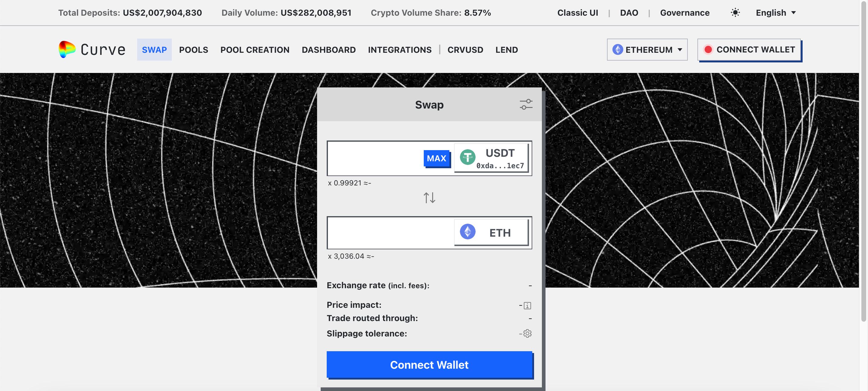Click the Curve wordmark text

pyautogui.click(x=103, y=49)
